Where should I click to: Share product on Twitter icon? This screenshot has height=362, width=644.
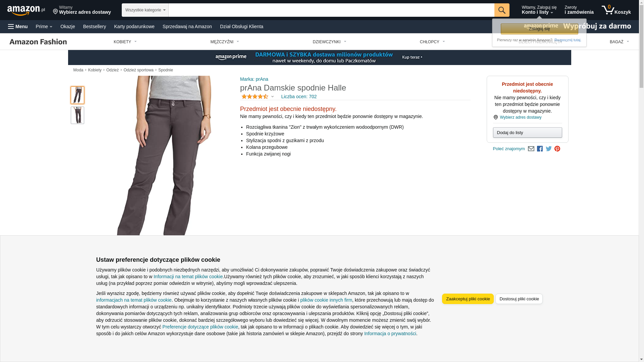pyautogui.click(x=549, y=148)
